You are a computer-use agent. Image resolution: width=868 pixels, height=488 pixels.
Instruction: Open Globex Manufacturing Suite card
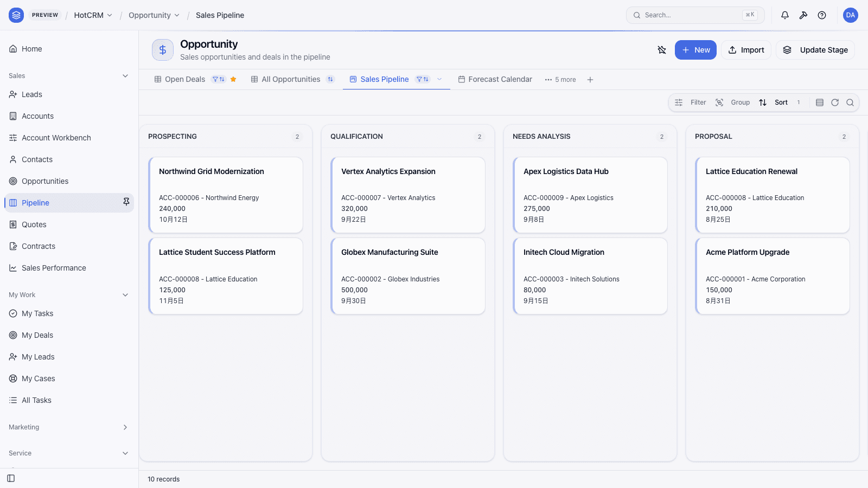coord(408,276)
